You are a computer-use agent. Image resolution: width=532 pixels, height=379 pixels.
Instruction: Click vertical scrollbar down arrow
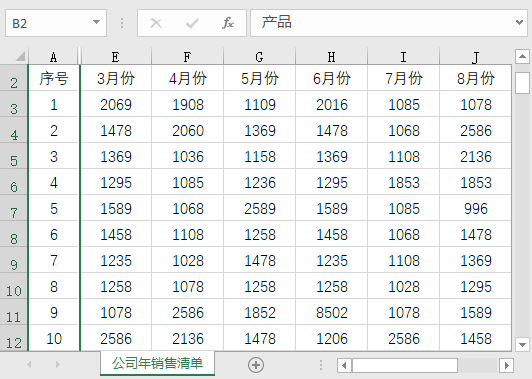click(x=522, y=345)
